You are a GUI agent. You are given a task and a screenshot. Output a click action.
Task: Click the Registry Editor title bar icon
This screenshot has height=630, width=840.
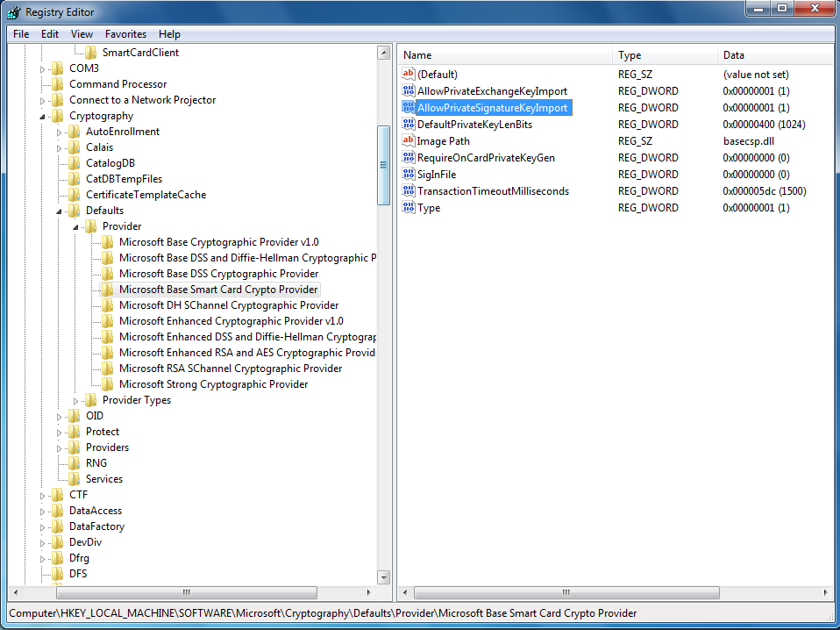[x=14, y=12]
